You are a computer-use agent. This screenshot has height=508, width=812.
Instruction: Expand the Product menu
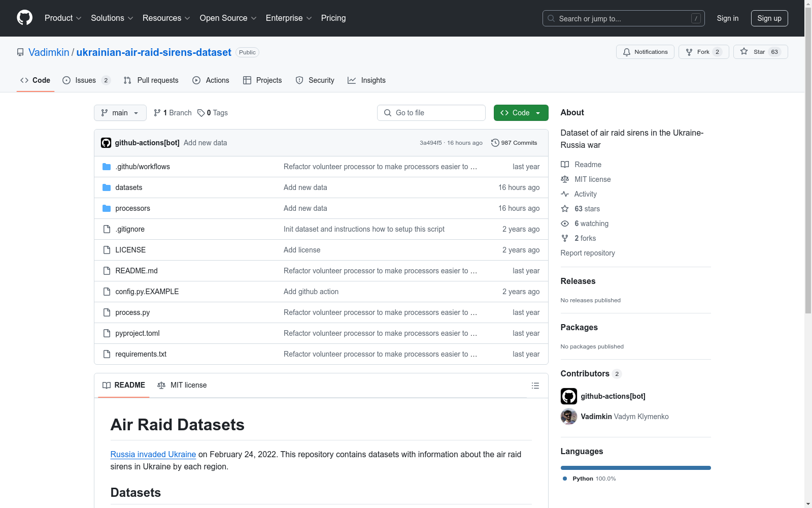pyautogui.click(x=63, y=18)
